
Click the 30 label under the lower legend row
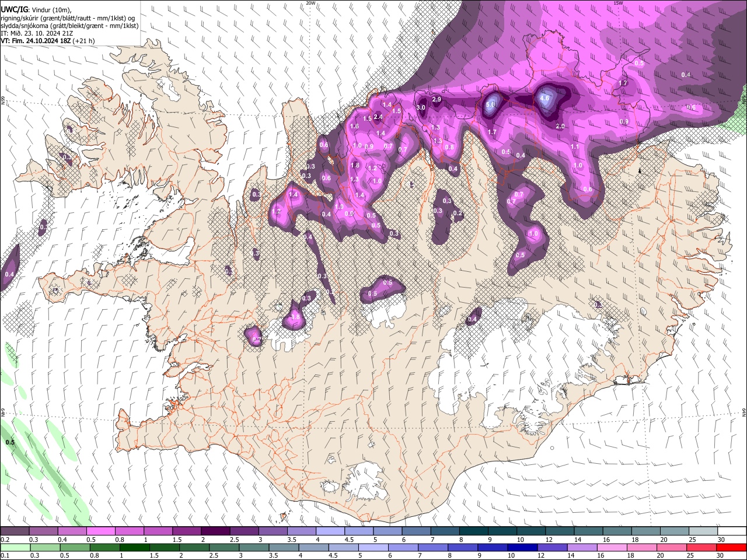coord(721,556)
